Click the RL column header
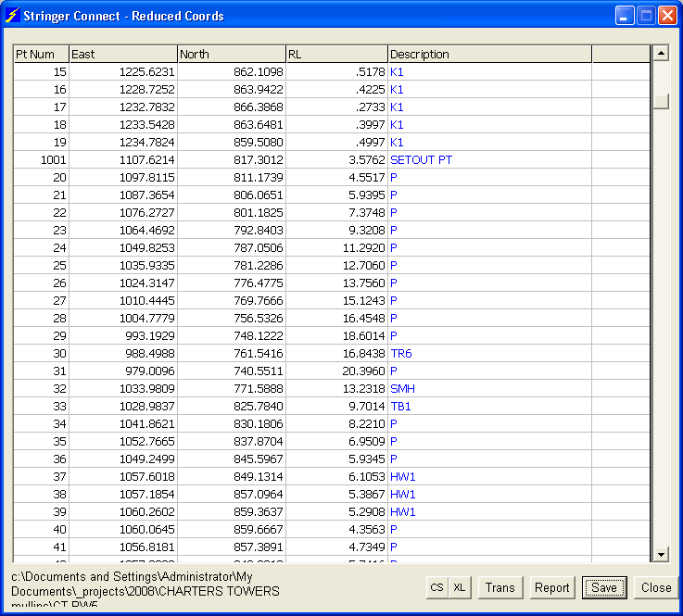Image resolution: width=683 pixels, height=616 pixels. coord(336,54)
